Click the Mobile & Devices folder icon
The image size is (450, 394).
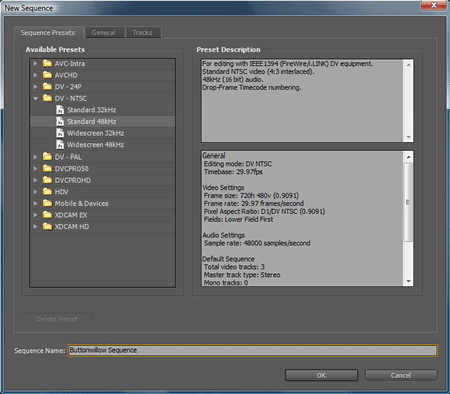(x=47, y=203)
